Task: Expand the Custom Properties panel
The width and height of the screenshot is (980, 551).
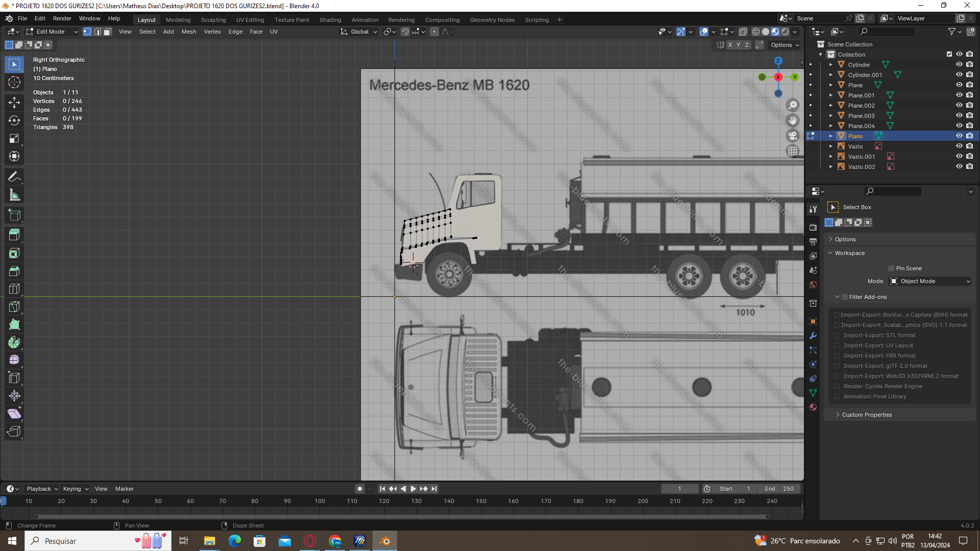Action: [x=867, y=415]
